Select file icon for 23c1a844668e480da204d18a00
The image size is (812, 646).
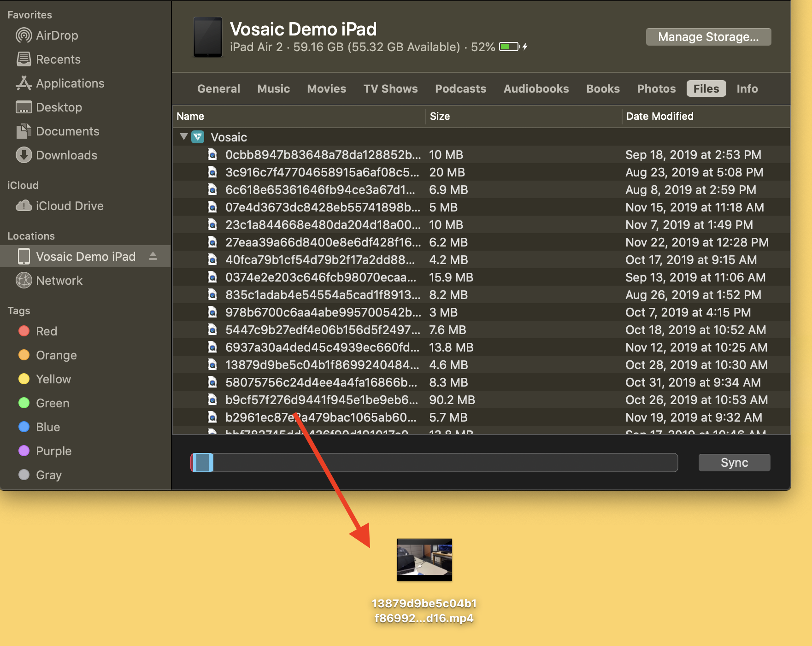212,224
